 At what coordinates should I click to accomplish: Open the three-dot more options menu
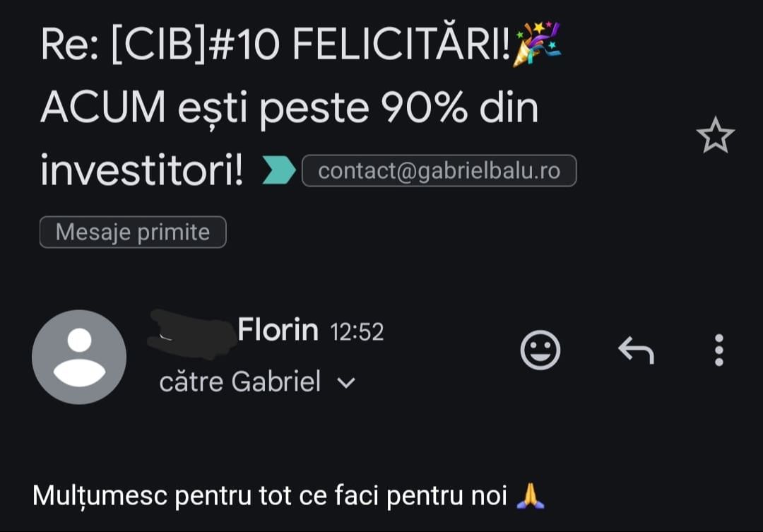(x=718, y=350)
